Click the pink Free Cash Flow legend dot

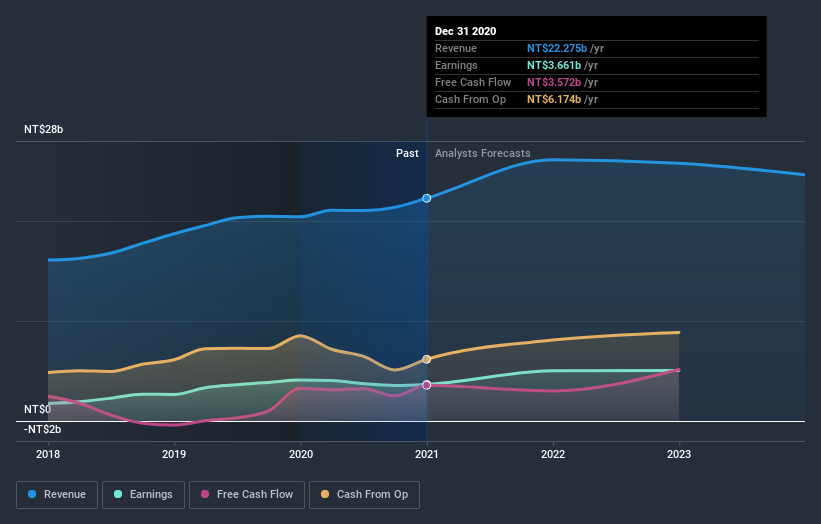click(205, 494)
